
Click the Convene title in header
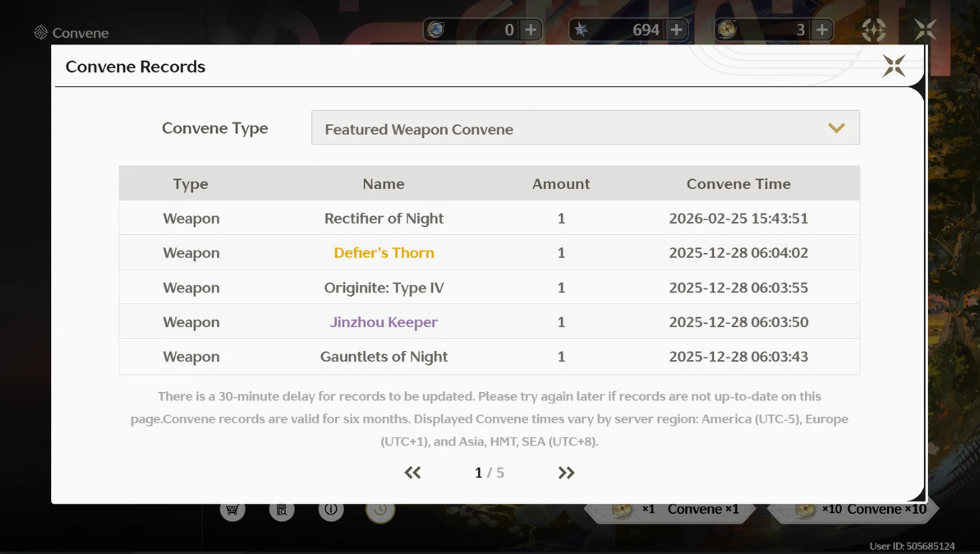coord(80,33)
